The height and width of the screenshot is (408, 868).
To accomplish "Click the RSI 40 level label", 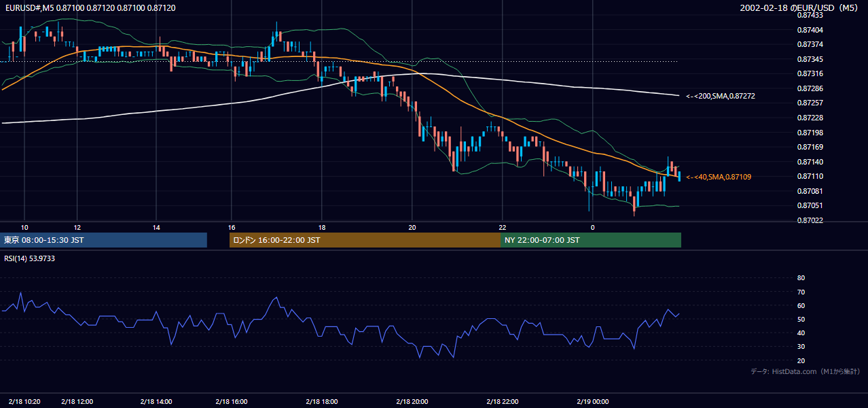I will [x=801, y=333].
